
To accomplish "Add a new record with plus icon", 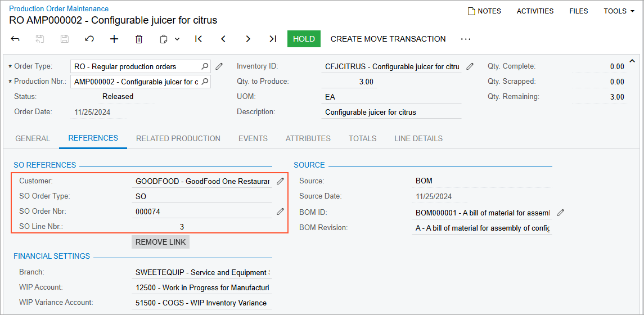I will [x=114, y=39].
